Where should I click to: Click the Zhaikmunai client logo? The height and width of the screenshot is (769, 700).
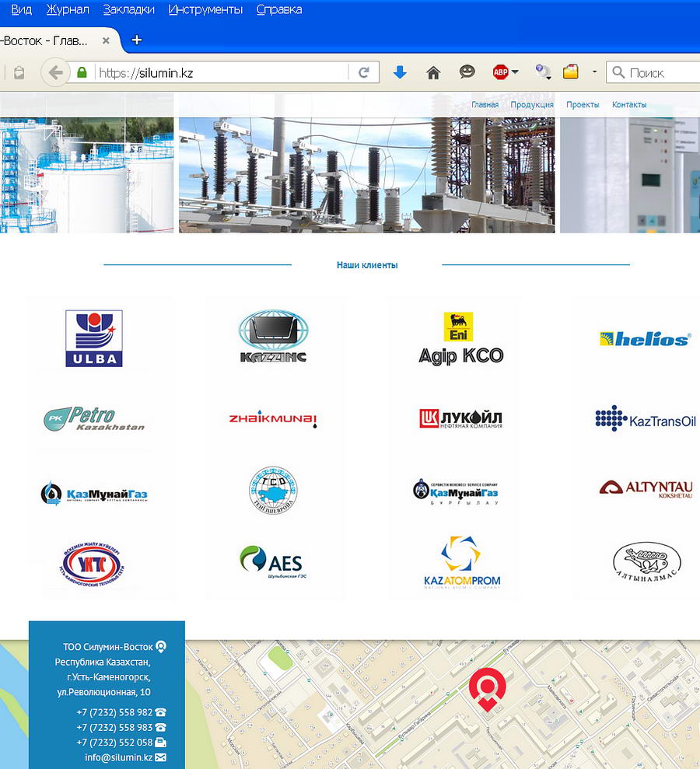[273, 419]
